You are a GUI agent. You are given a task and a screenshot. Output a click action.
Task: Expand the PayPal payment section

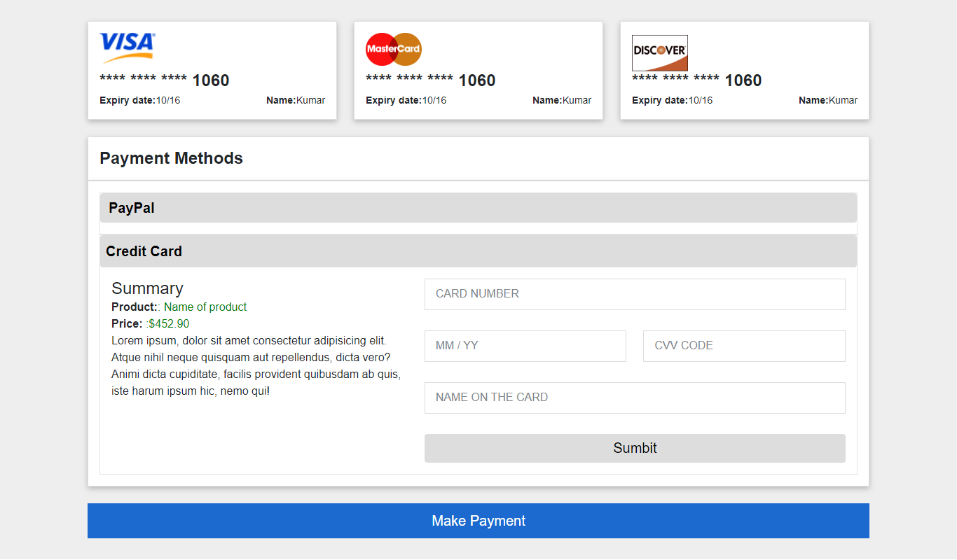pyautogui.click(x=478, y=207)
